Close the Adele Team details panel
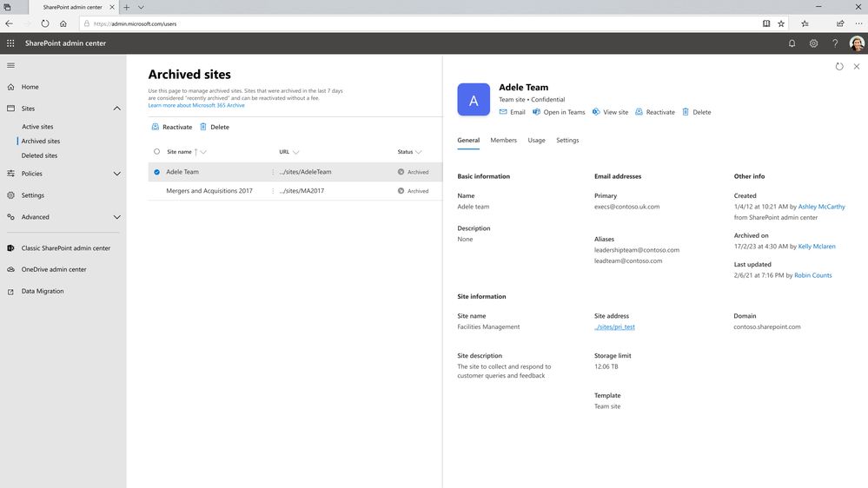The image size is (868, 488). [857, 66]
